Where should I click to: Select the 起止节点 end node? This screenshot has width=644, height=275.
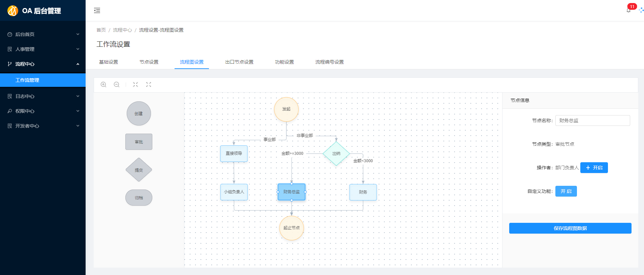point(292,228)
